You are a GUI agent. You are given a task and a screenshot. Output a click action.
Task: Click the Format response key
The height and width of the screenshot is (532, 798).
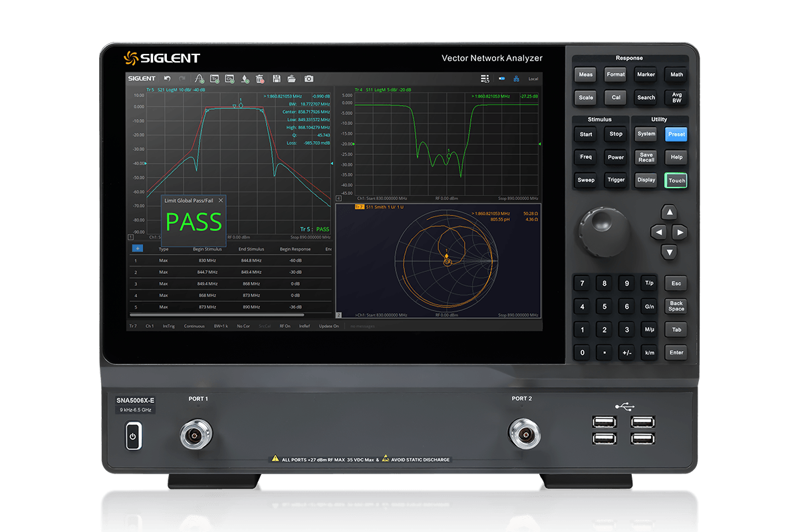pos(616,74)
